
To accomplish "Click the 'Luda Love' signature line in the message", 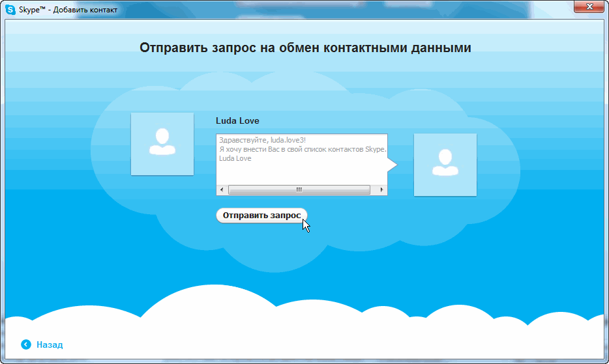I will (235, 158).
